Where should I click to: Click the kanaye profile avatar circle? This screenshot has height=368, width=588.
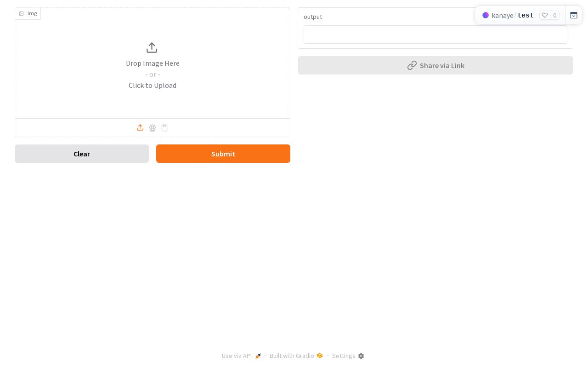(486, 15)
